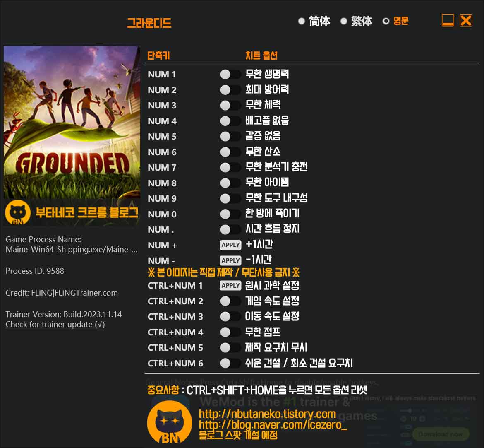Enable NUM 0 한 방에 죽이기 switch
Image resolution: width=484 pixels, height=448 pixels.
pos(230,214)
